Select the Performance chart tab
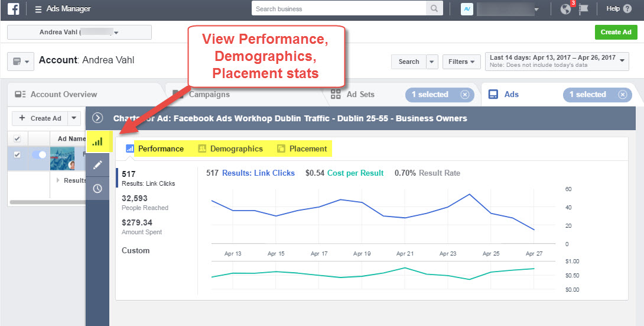Image resolution: width=644 pixels, height=326 pixels. click(x=155, y=149)
